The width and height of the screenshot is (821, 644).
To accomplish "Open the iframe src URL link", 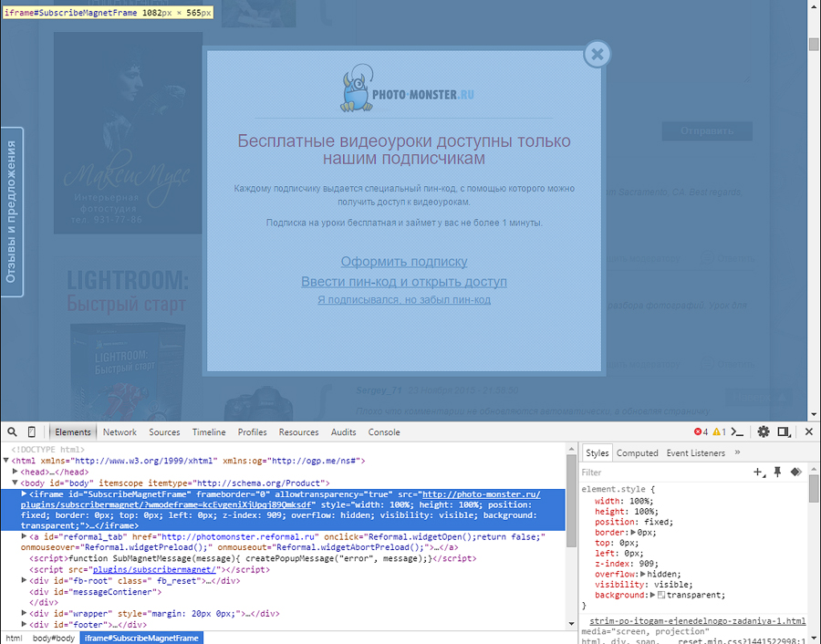I will [281, 500].
